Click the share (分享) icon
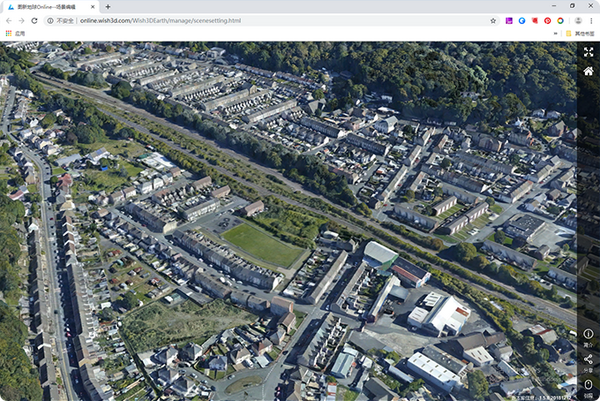The image size is (600, 401). 588,359
